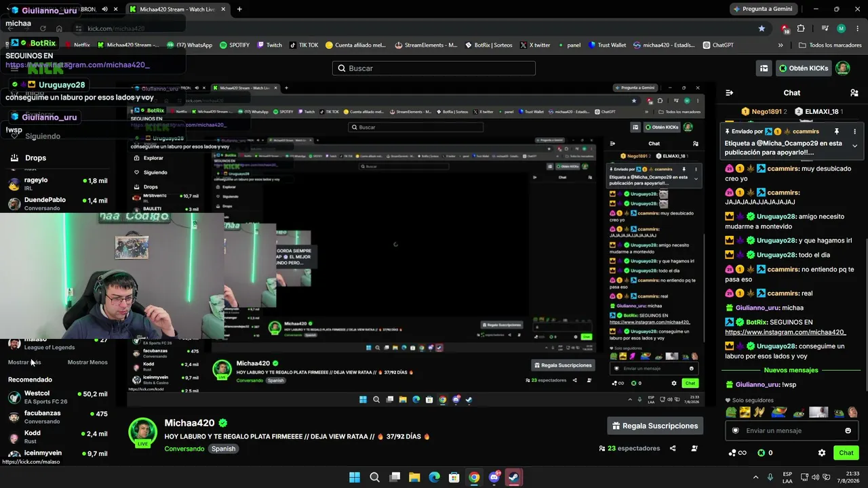Open X twitter bookmark
This screenshot has width=868, height=488.
535,45
